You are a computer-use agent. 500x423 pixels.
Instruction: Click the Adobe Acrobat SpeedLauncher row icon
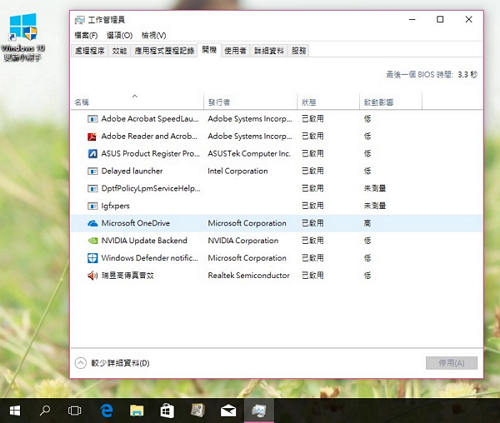tap(92, 119)
